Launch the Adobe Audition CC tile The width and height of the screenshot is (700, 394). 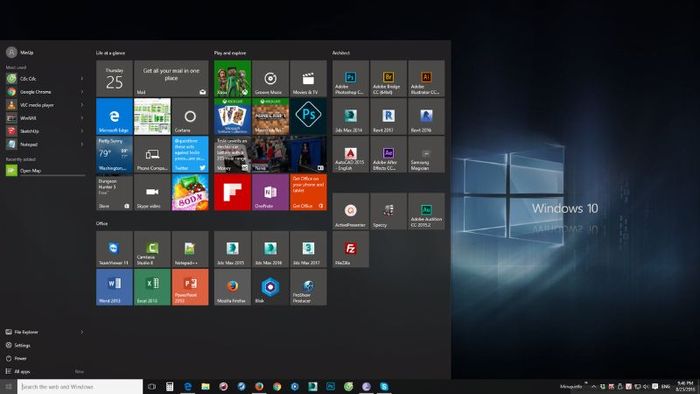tap(426, 212)
